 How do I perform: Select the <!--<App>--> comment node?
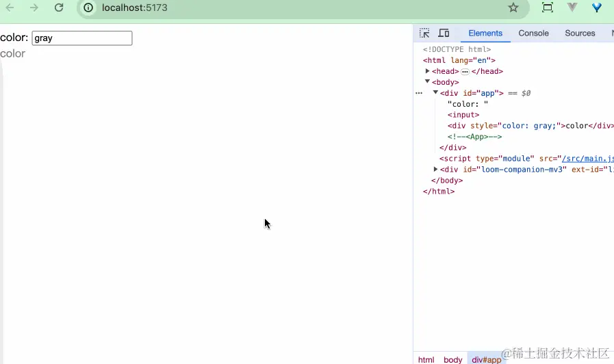coord(474,137)
